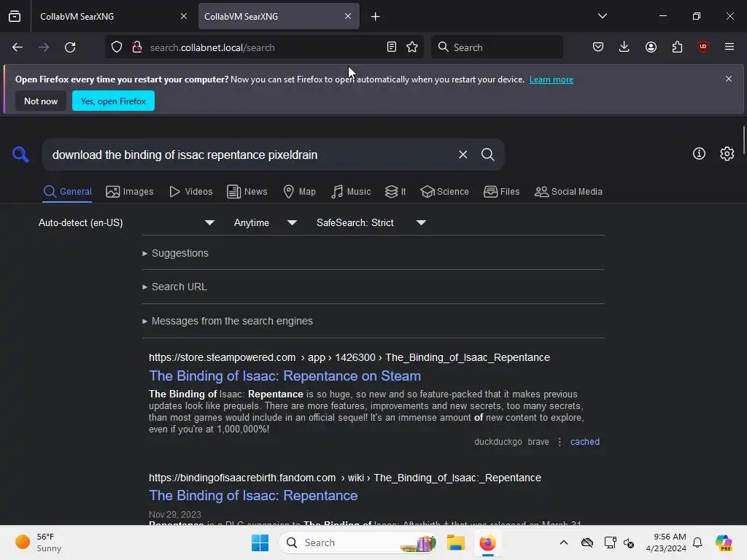The image size is (747, 560).
Task: Switch to It search category
Action: point(395,192)
